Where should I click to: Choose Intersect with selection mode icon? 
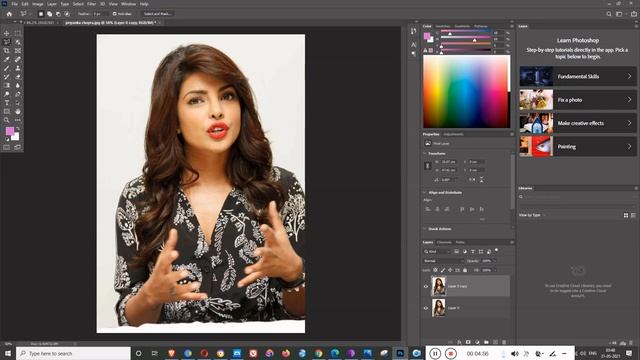pos(67,14)
